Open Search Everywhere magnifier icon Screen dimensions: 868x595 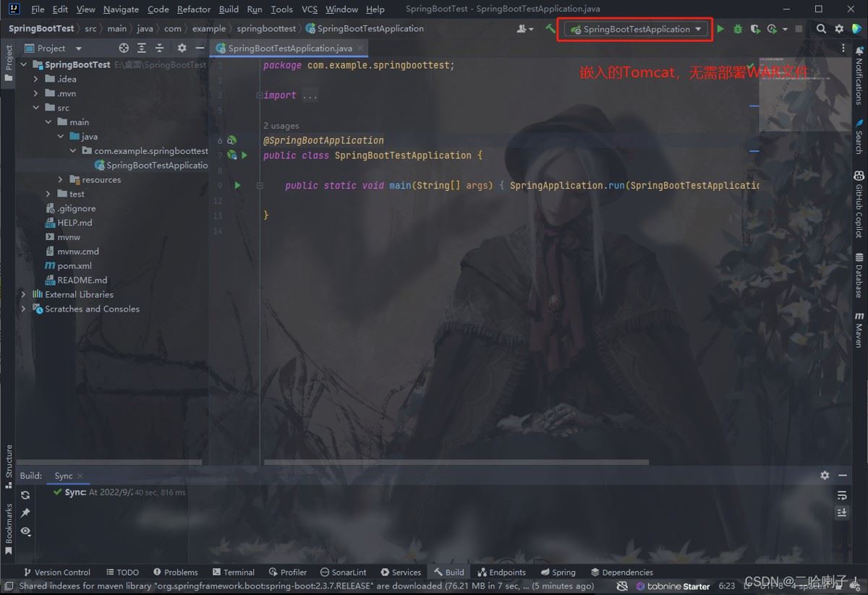(821, 29)
